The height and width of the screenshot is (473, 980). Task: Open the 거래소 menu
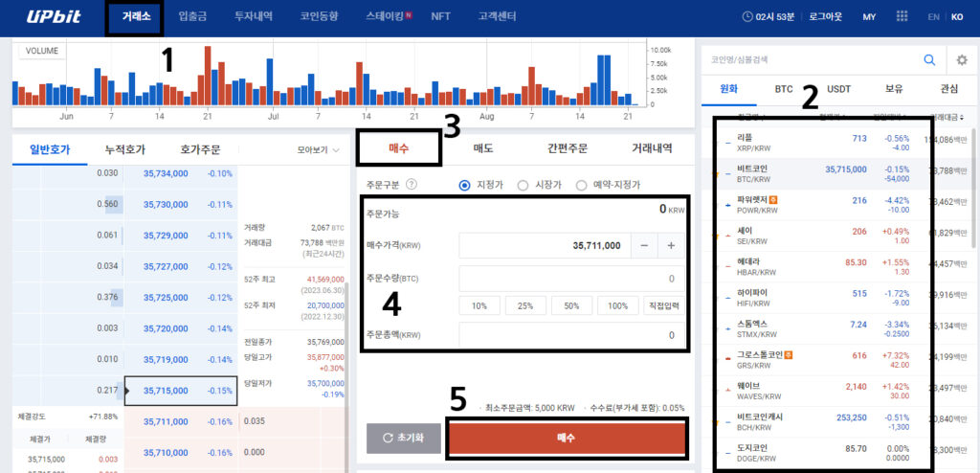click(135, 17)
